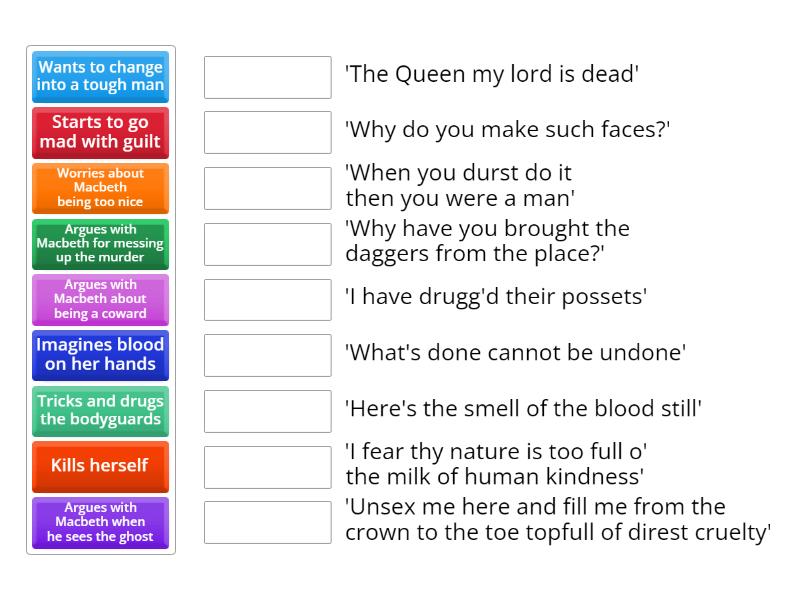The height and width of the screenshot is (600, 800).
Task: Pick the 'Argues with Macbeth for messing up the murder' card
Action: tap(99, 244)
